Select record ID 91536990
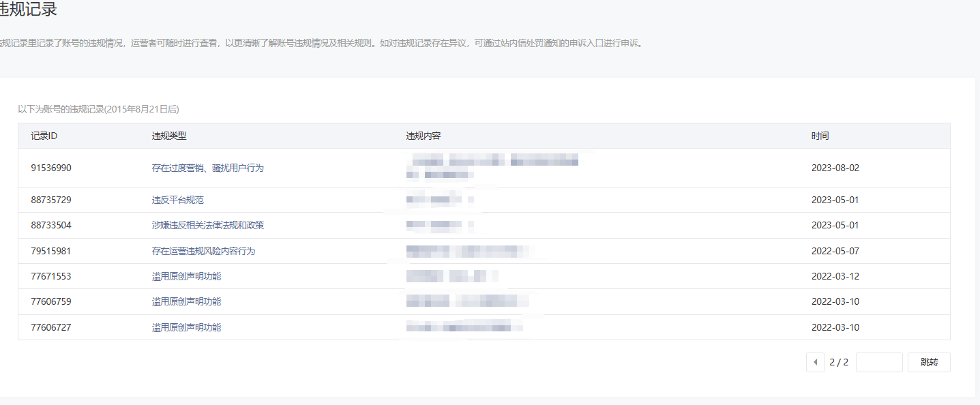The image size is (980, 405). (51, 168)
